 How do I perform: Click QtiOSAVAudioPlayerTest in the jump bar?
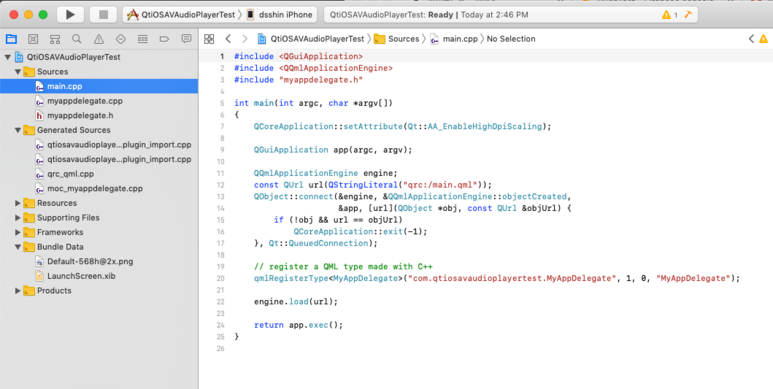tap(312, 39)
